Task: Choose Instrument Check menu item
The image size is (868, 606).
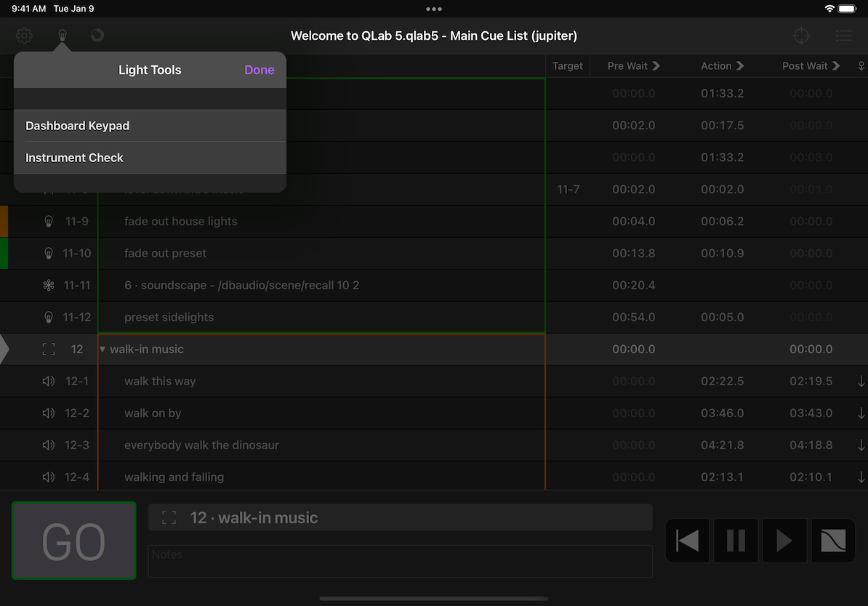Action: pyautogui.click(x=74, y=158)
